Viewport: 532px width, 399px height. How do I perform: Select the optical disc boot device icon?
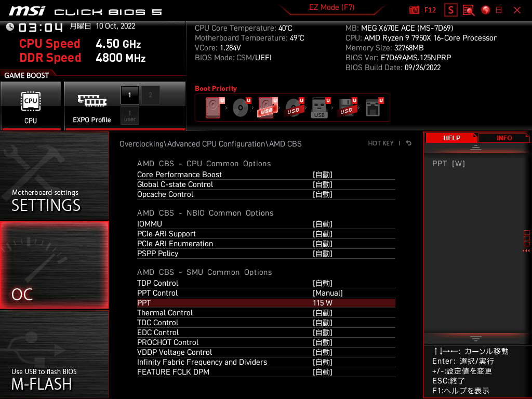click(x=241, y=108)
